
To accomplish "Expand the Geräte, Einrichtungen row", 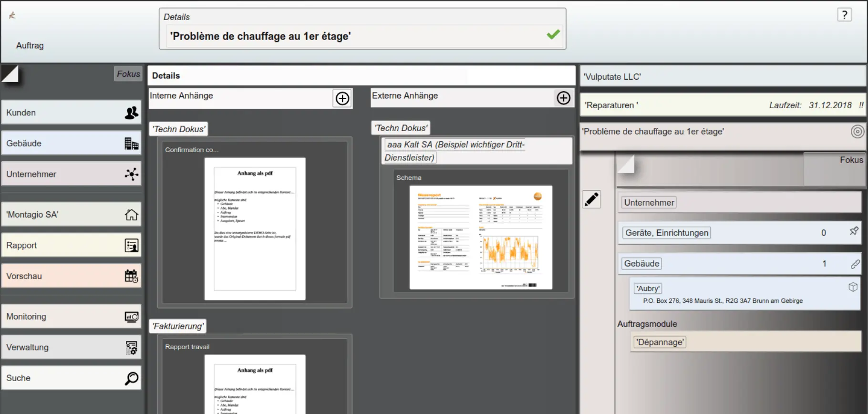I will (739, 233).
